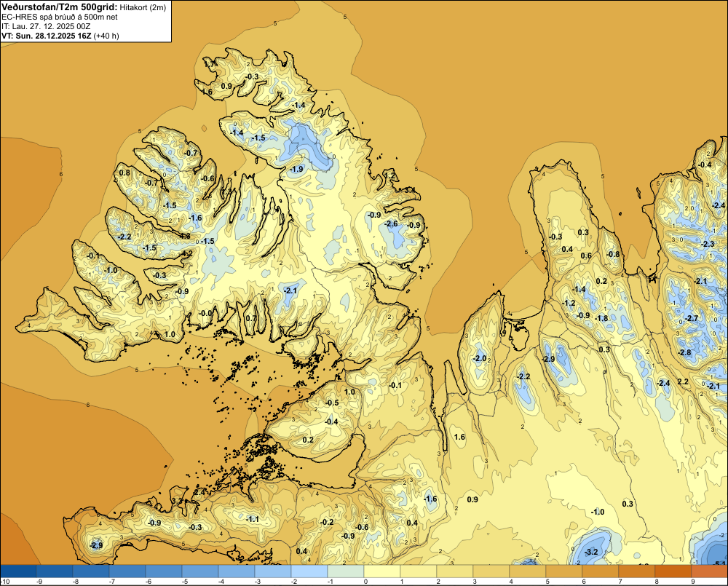Screen dimensions: 728x586
Task: Select the 8 to 9 dark orange swatch on the scale
Action: pyautogui.click(x=673, y=571)
